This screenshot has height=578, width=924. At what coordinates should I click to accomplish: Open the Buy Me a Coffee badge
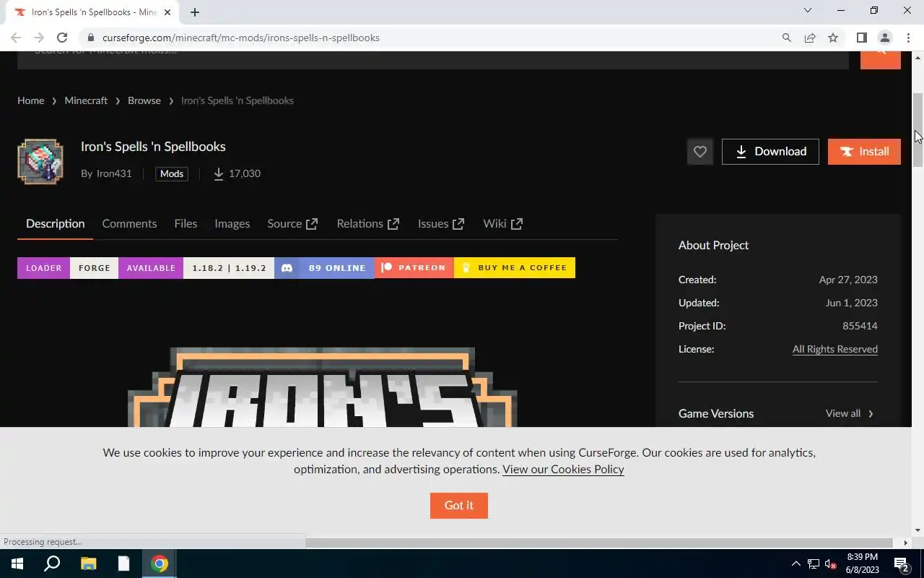(515, 268)
